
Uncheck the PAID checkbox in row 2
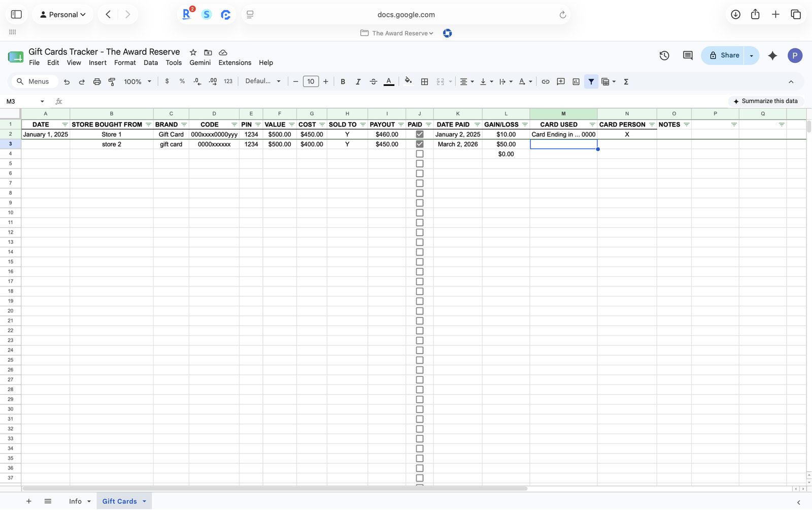click(x=420, y=135)
